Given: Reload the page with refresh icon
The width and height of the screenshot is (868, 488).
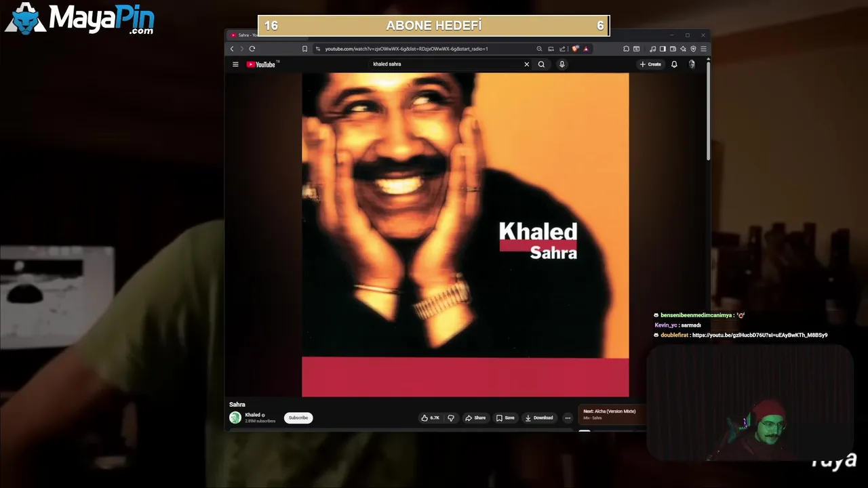Looking at the screenshot, I should coord(252,49).
